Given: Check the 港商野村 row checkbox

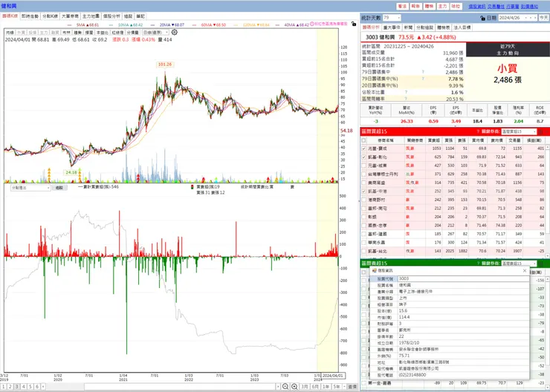Looking at the screenshot, I should tap(363, 200).
